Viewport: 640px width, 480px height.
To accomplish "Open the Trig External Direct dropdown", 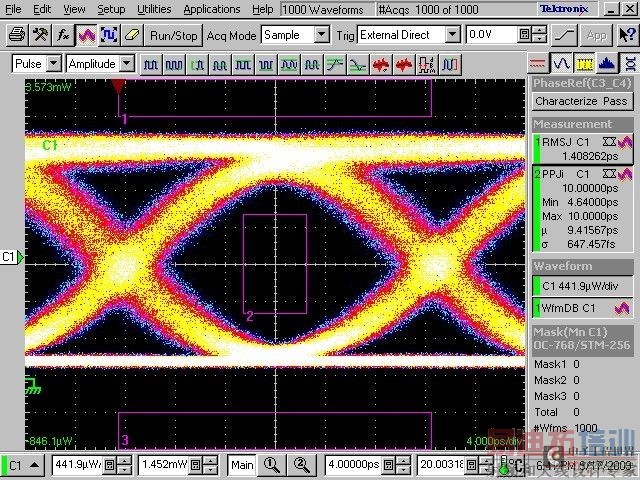I will (x=453, y=35).
